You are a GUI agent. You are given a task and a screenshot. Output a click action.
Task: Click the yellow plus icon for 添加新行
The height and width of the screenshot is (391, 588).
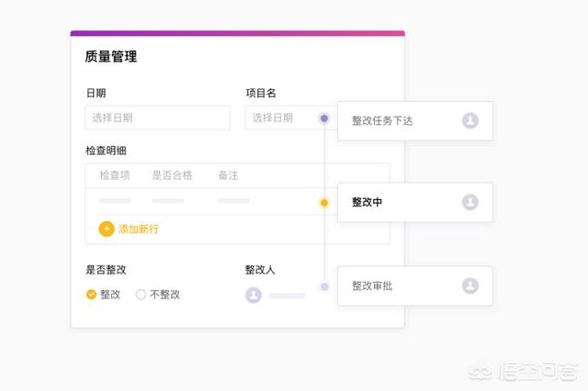[107, 229]
